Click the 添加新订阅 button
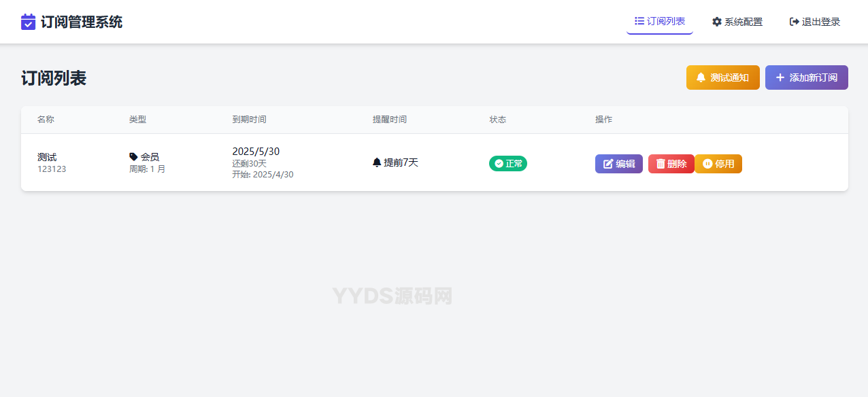Image resolution: width=868 pixels, height=397 pixels. pos(806,77)
